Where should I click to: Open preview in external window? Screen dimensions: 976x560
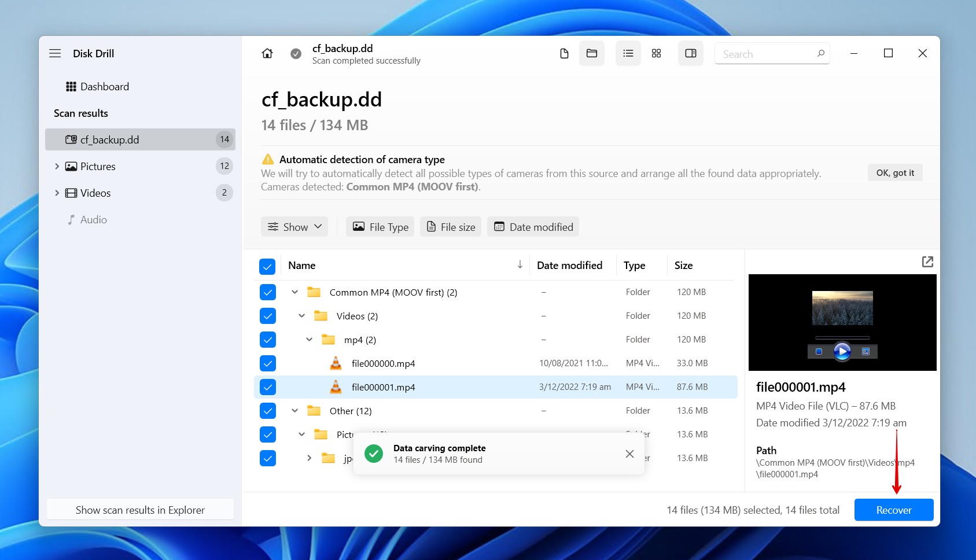927,261
